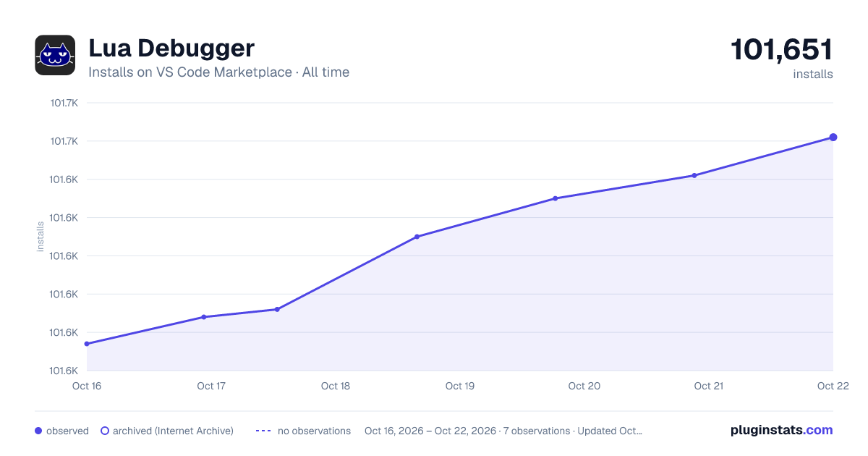Click the topmost 101.7K y-axis label

[64, 103]
